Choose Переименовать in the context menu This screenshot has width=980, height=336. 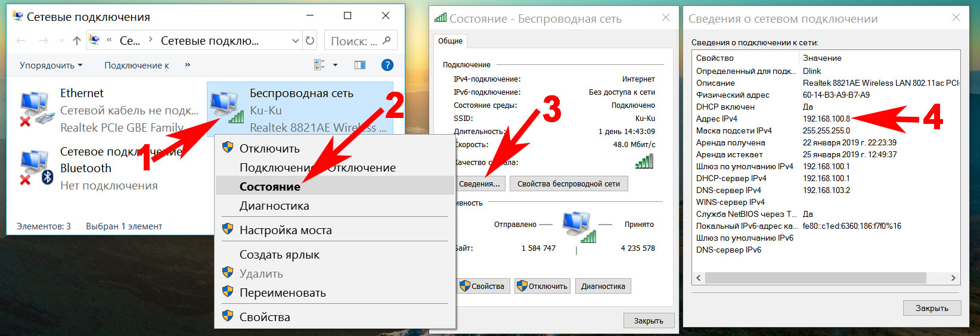click(x=335, y=293)
